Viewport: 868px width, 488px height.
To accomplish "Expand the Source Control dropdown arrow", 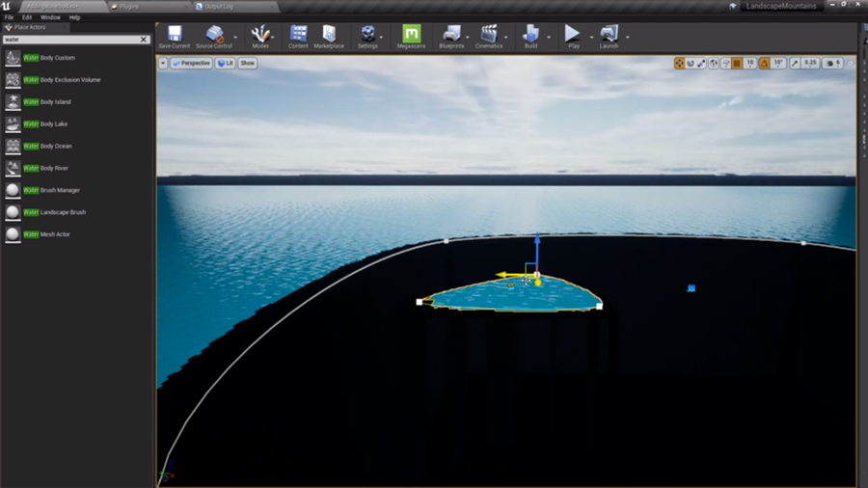I will click(235, 38).
